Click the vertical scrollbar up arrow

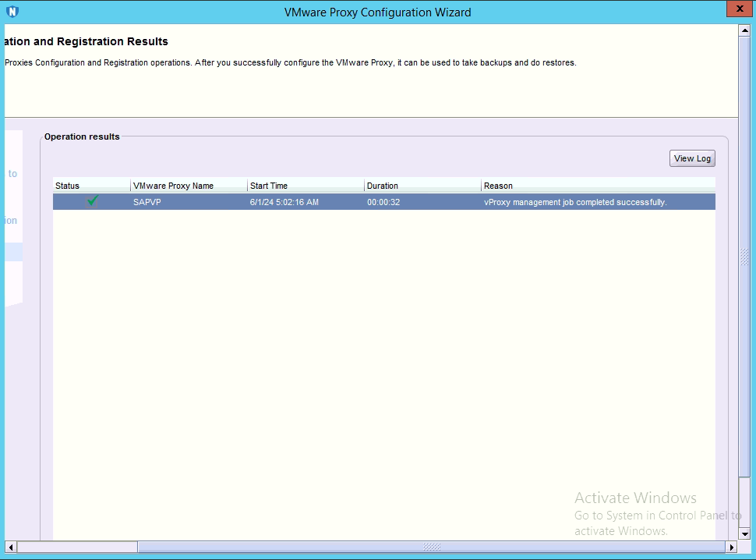point(744,30)
